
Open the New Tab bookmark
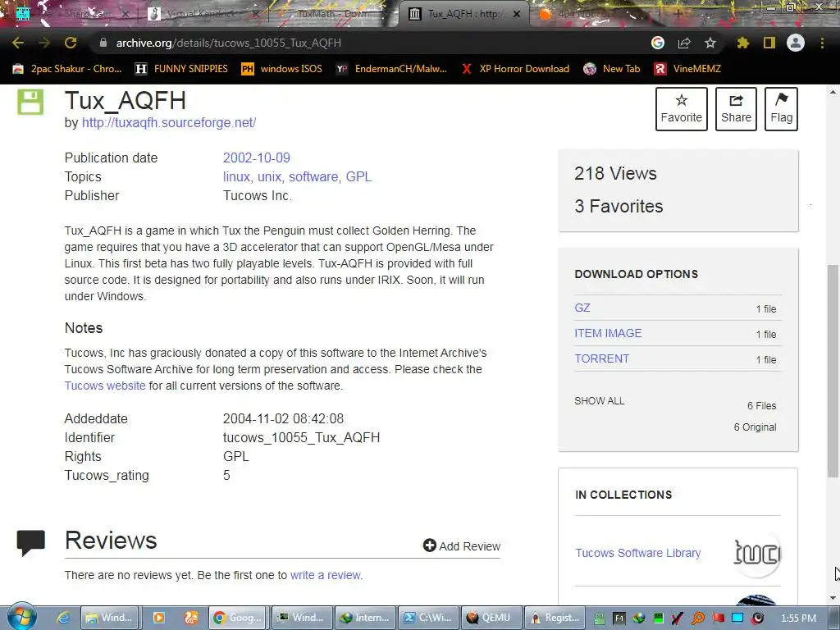point(612,69)
